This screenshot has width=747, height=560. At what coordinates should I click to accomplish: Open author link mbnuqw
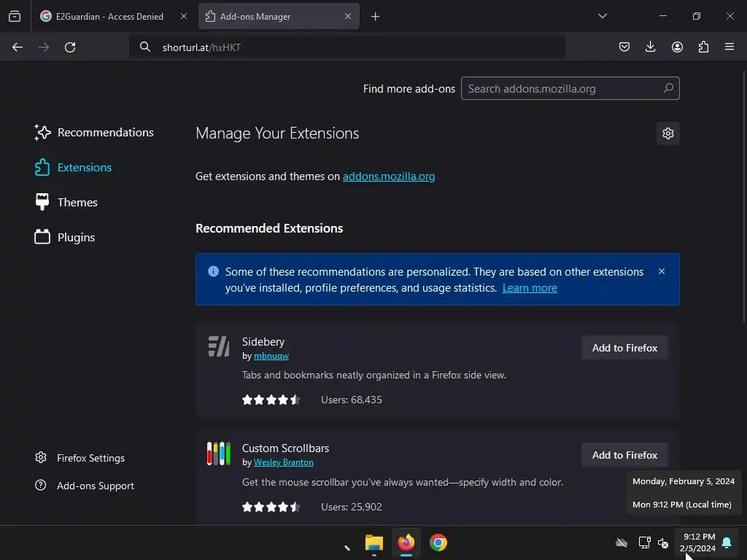point(271,356)
